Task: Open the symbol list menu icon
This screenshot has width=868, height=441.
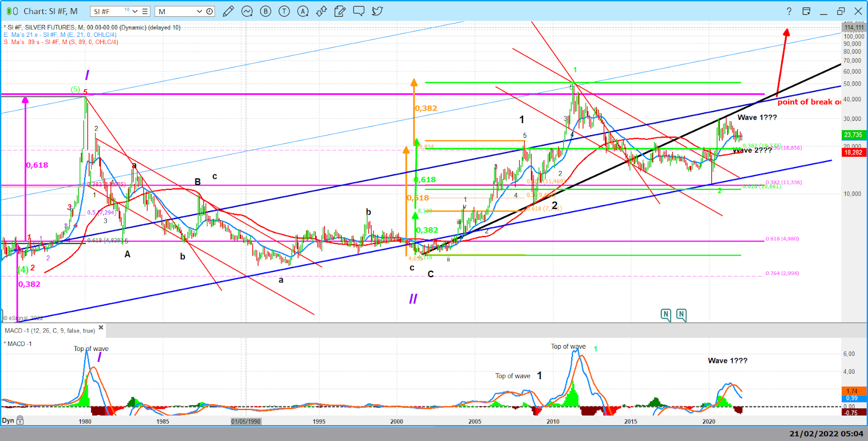Action: [145, 11]
